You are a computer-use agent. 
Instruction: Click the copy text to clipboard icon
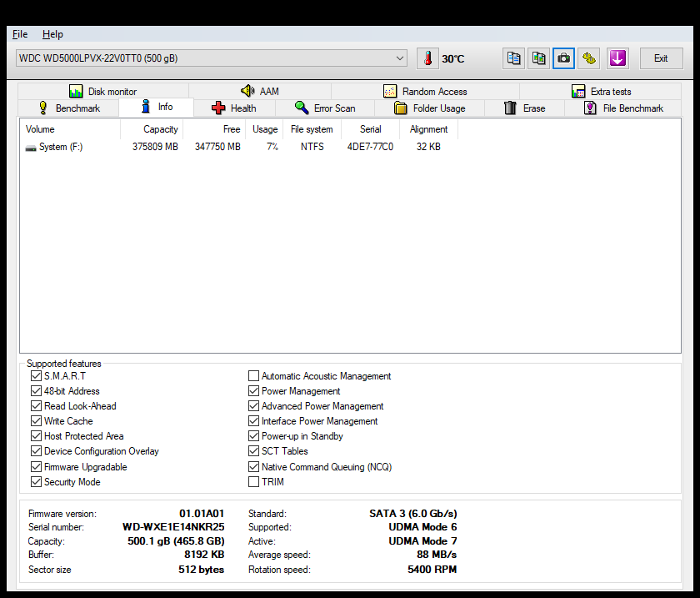pyautogui.click(x=514, y=58)
